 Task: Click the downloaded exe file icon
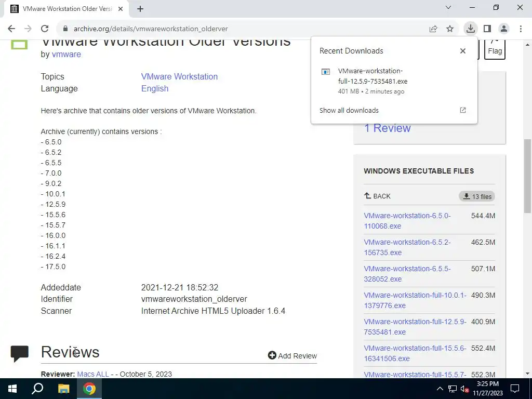tap(326, 72)
